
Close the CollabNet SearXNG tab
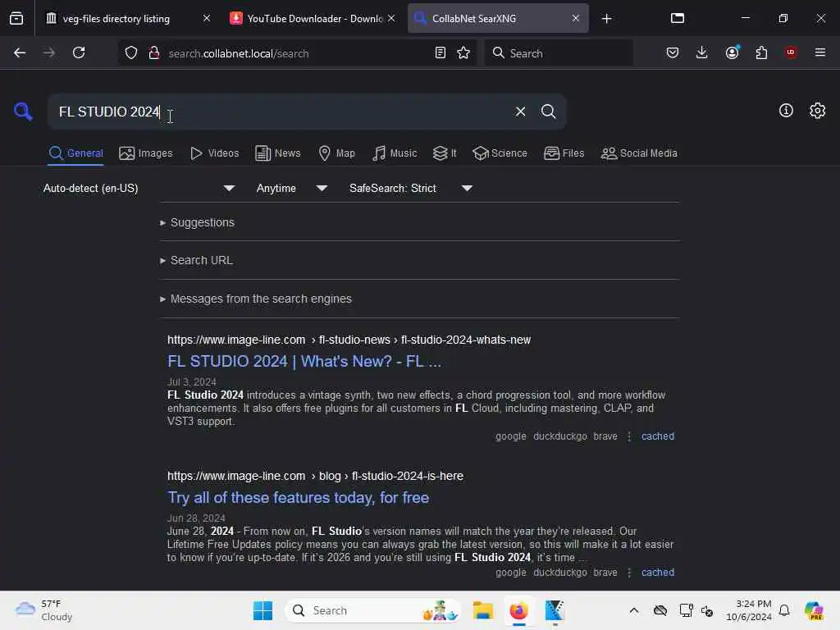coord(576,19)
